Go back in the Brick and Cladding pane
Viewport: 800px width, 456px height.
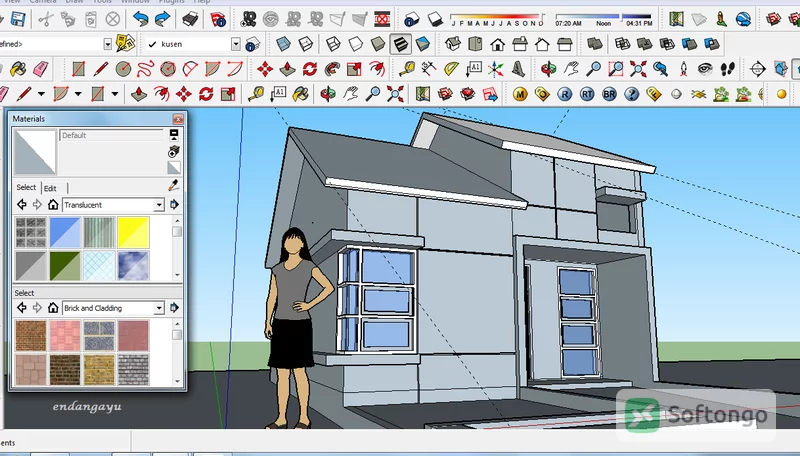click(21, 308)
